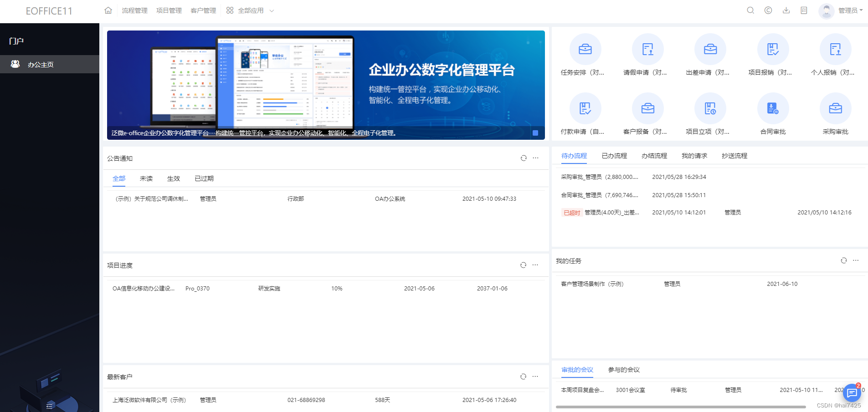Click the download icon in top bar
Screen dimensions: 868x412
click(786, 10)
